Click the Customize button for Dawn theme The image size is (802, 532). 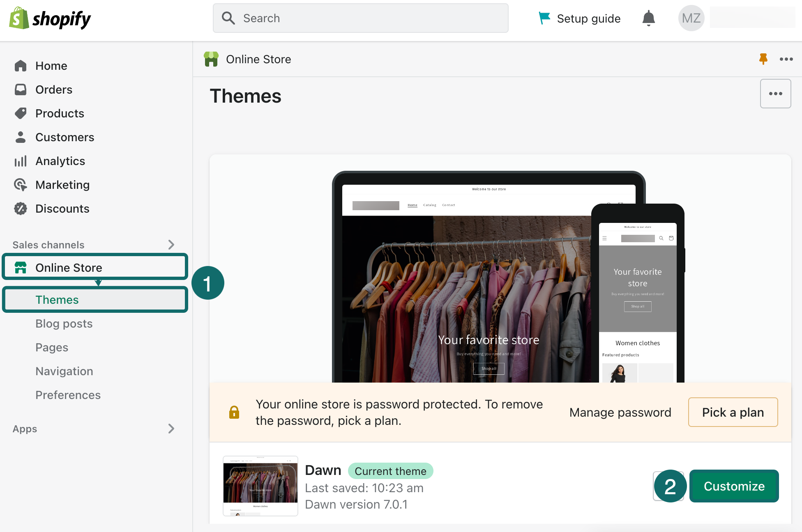coord(734,486)
